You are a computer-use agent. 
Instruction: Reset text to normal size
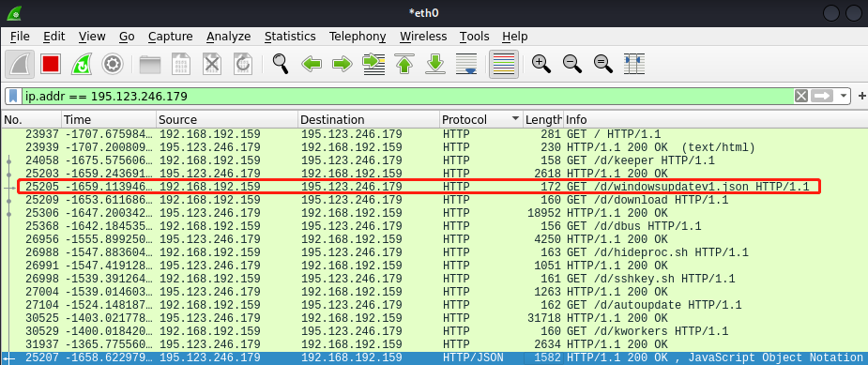602,64
